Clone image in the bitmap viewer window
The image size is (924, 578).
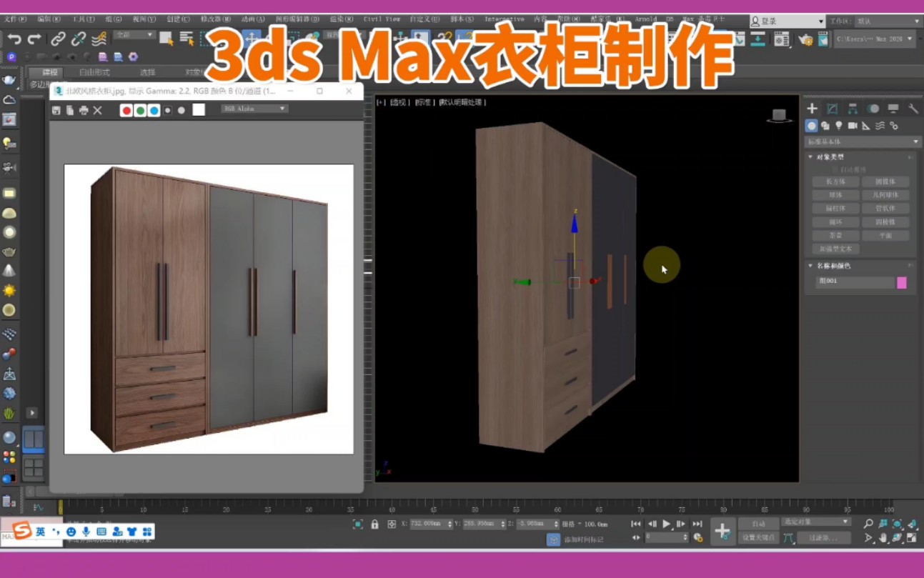[x=70, y=110]
